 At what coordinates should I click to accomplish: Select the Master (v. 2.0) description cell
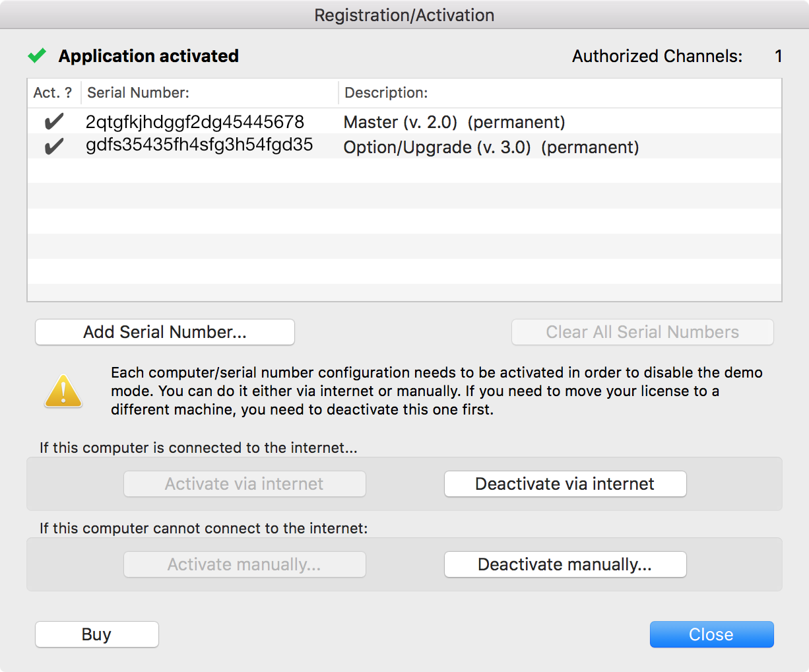pos(455,122)
